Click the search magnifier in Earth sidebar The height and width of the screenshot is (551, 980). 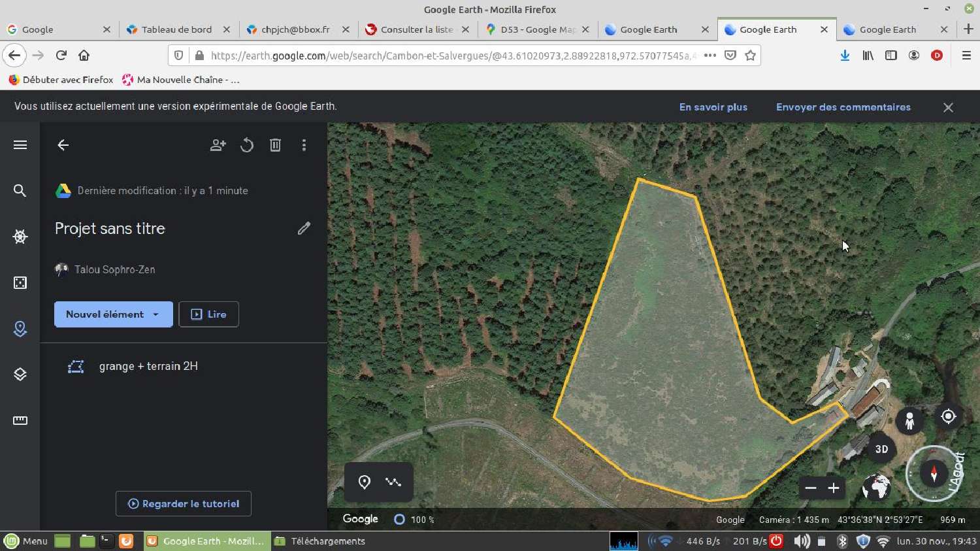coord(20,191)
